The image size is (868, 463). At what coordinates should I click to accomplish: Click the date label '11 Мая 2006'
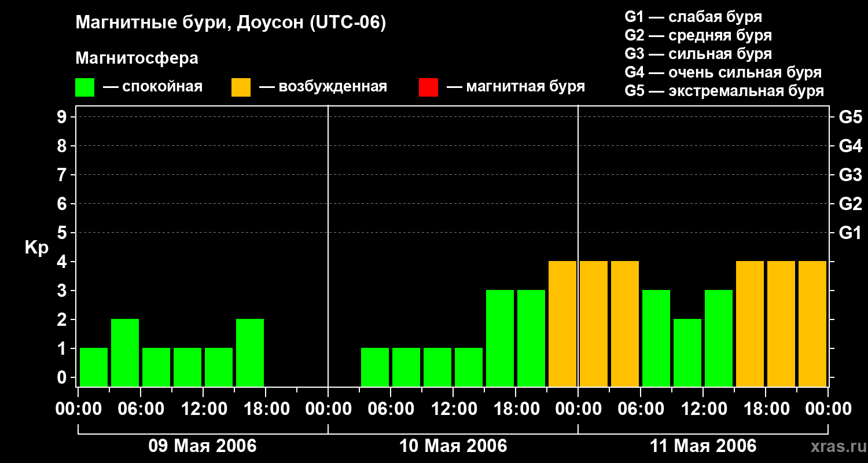click(703, 446)
